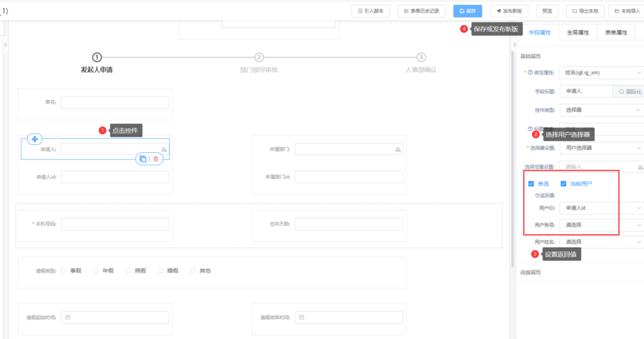Click the 单号 input field
The width and height of the screenshot is (644, 339).
tap(115, 102)
